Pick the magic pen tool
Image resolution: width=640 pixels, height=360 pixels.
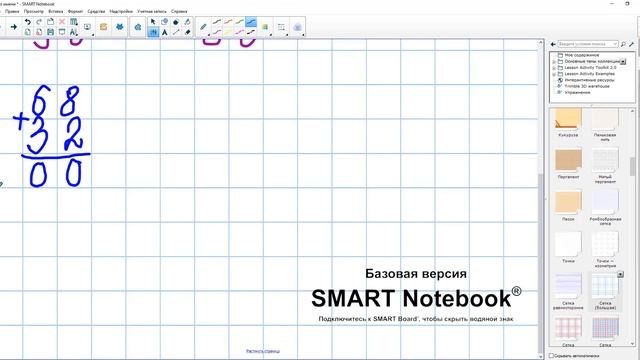(x=187, y=22)
